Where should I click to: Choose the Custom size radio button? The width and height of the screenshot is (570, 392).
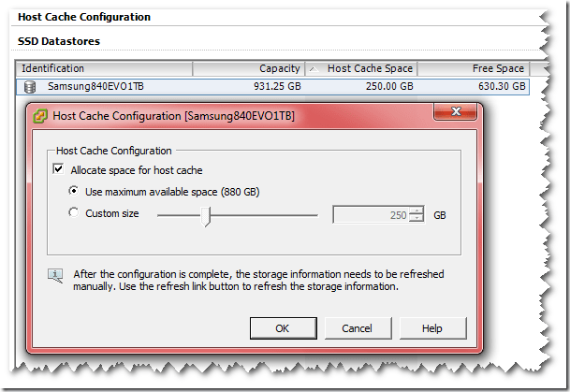pos(75,213)
